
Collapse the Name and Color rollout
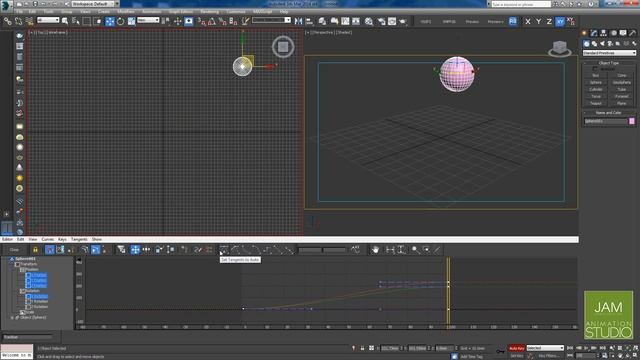tap(609, 113)
